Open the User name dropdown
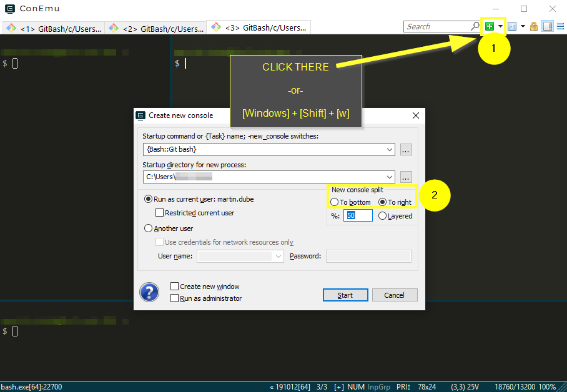The width and height of the screenshot is (567, 392). click(277, 256)
